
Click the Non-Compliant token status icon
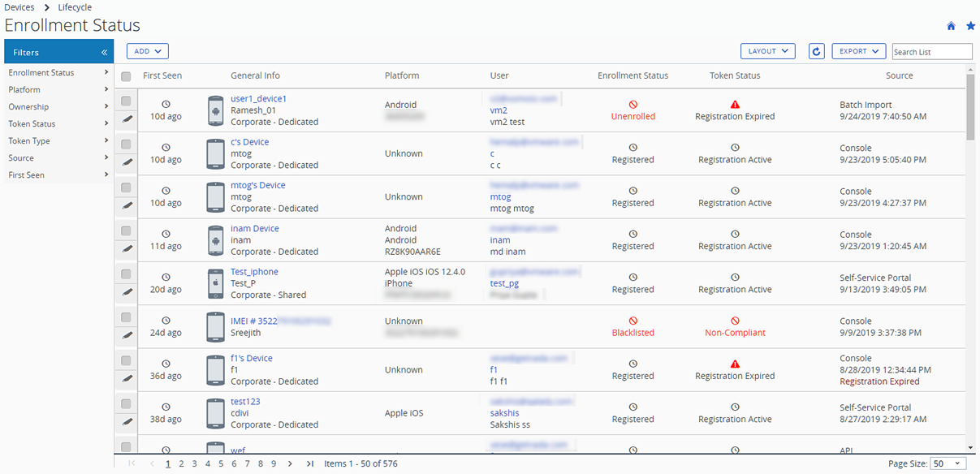[735, 321]
